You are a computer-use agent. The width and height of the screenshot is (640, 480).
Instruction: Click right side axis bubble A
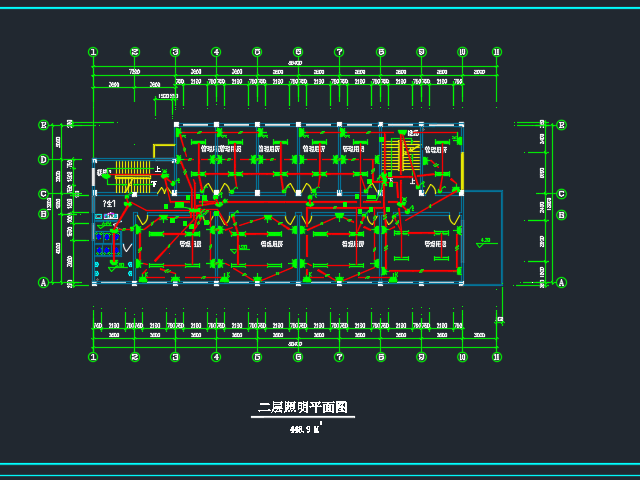click(x=561, y=283)
